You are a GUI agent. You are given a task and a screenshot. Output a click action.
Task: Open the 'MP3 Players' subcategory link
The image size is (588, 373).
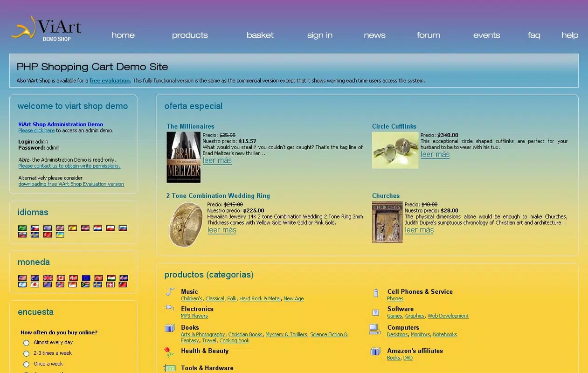click(x=194, y=316)
